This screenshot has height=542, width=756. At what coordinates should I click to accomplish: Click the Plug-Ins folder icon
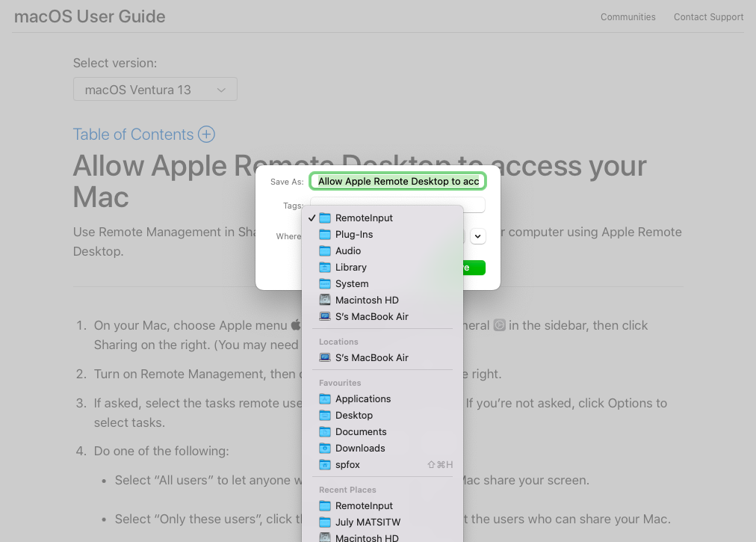325,235
